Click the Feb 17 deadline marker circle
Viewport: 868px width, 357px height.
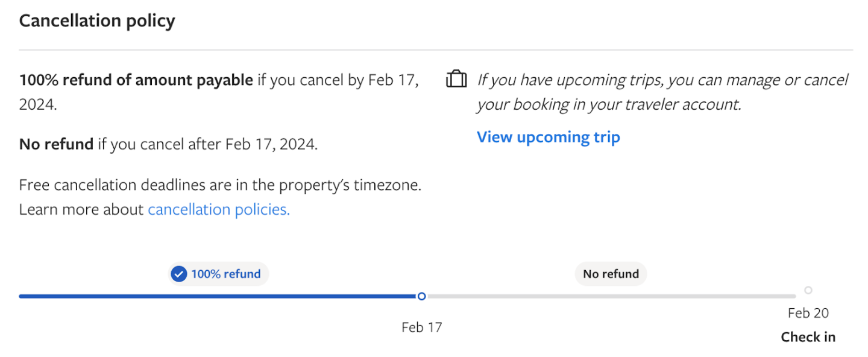pos(421,296)
